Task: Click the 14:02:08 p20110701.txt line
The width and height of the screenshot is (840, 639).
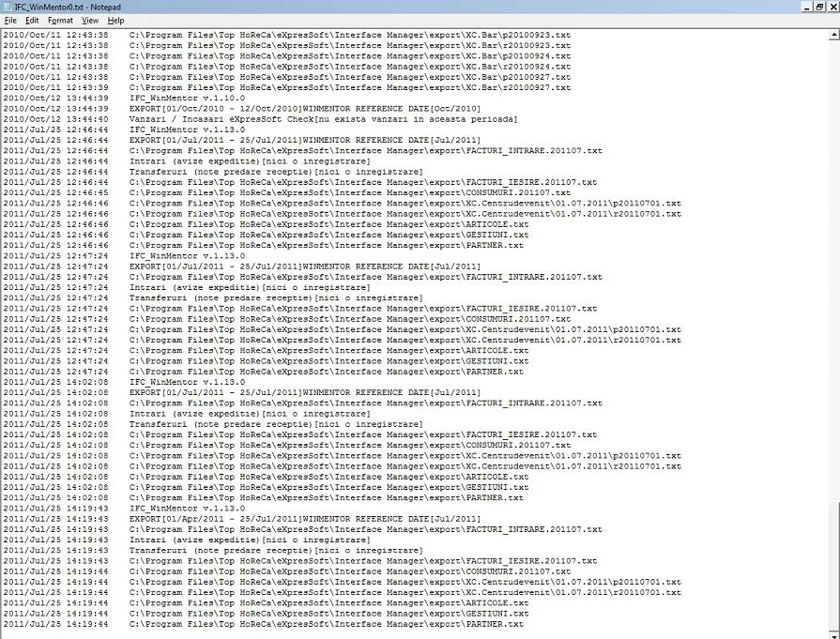Action: point(343,456)
